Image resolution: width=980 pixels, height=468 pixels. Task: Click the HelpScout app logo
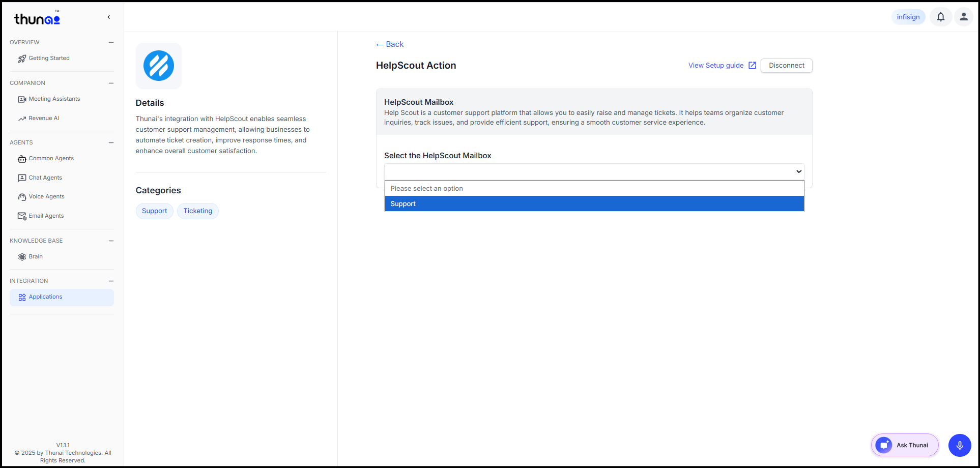tap(159, 66)
